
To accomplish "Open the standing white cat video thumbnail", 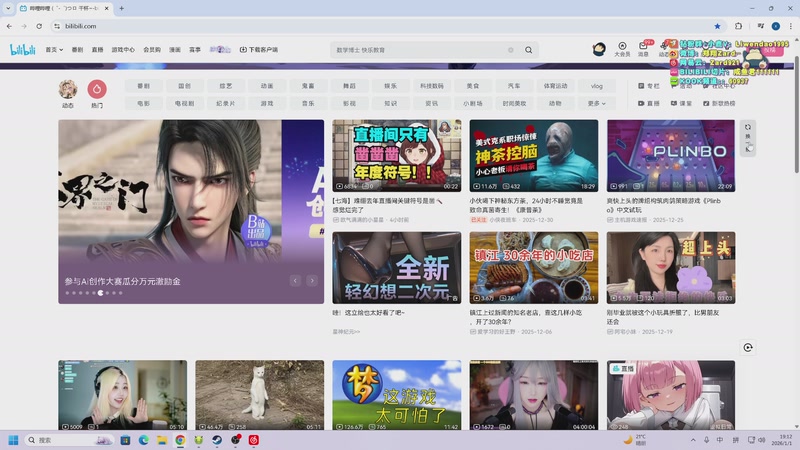I will point(260,395).
